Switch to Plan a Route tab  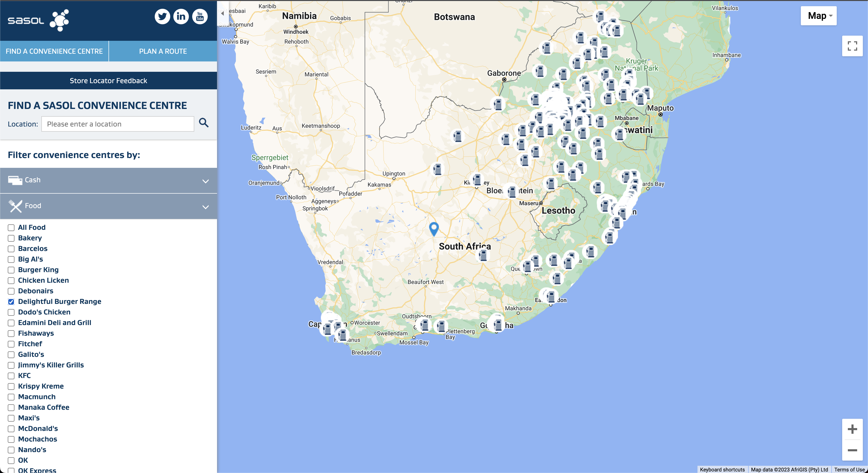coord(163,51)
